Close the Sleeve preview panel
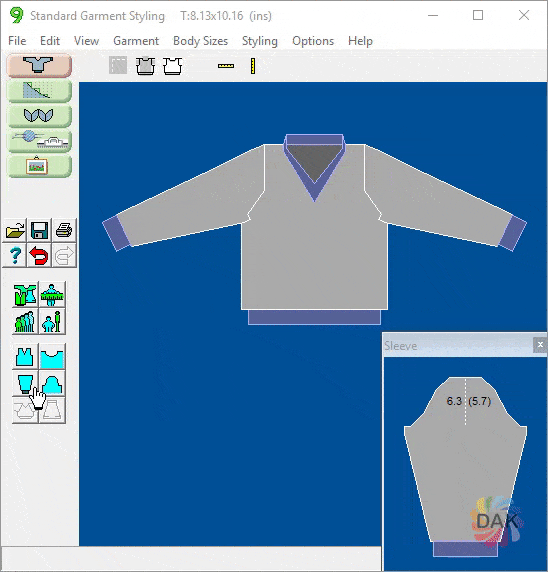 540,345
